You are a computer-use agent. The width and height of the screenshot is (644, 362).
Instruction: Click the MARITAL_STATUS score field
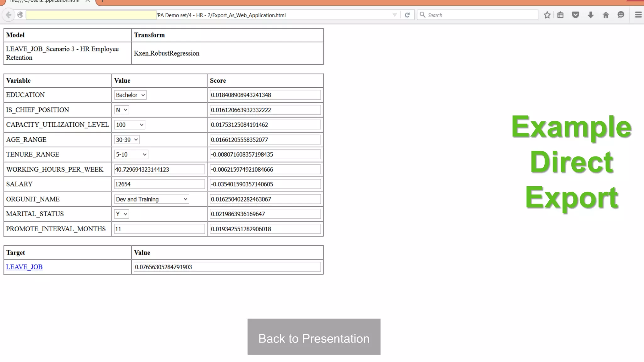point(265,214)
